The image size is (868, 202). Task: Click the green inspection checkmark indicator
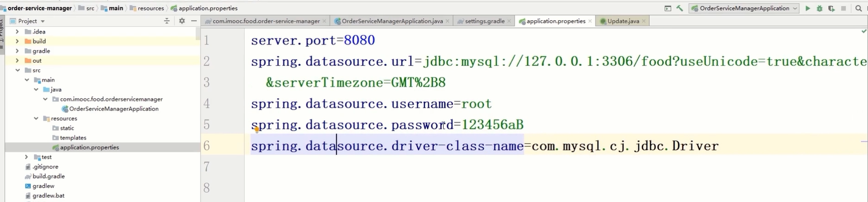click(864, 32)
